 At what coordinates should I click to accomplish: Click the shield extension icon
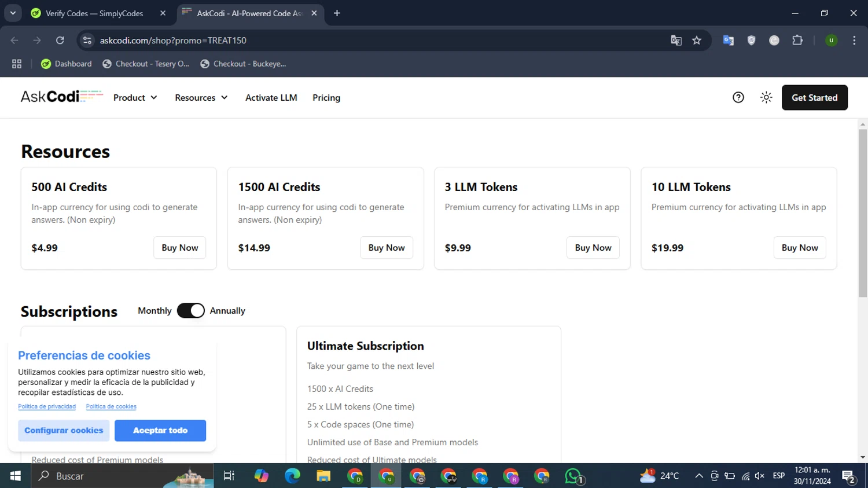click(751, 40)
